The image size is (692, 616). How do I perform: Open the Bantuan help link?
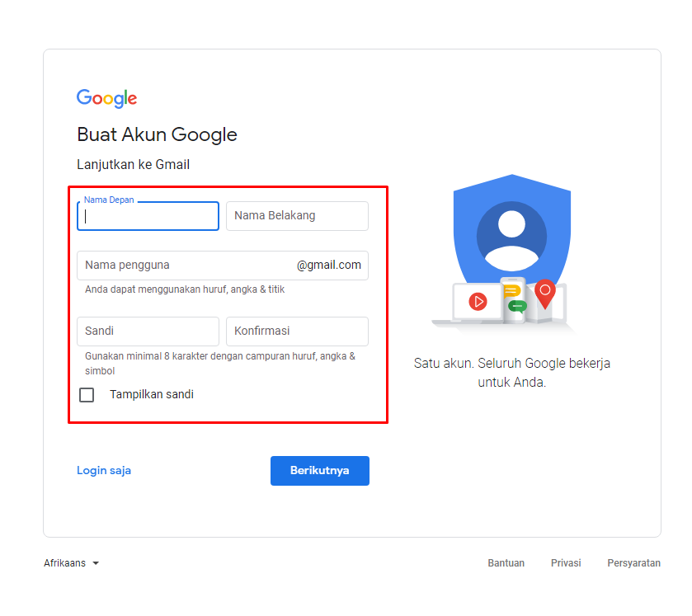click(x=506, y=563)
